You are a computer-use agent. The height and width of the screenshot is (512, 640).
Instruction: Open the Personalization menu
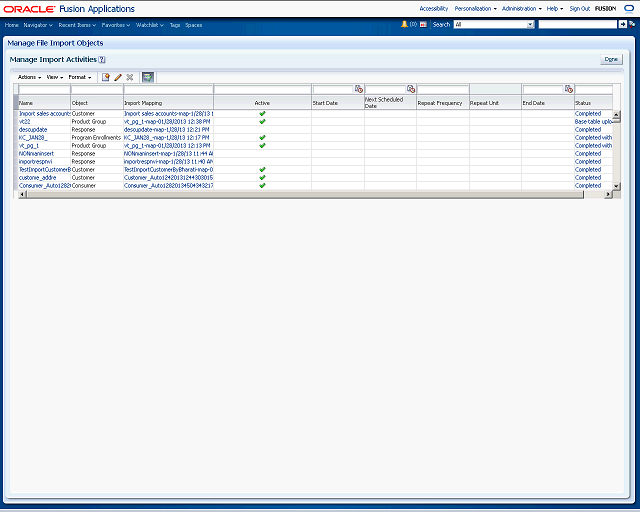click(475, 8)
